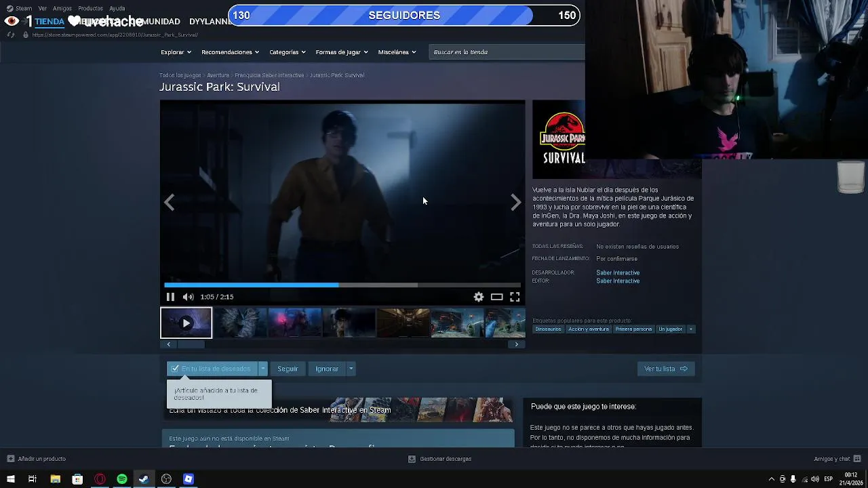Open the Steam menu
The width and height of the screenshot is (868, 488).
pyautogui.click(x=20, y=8)
